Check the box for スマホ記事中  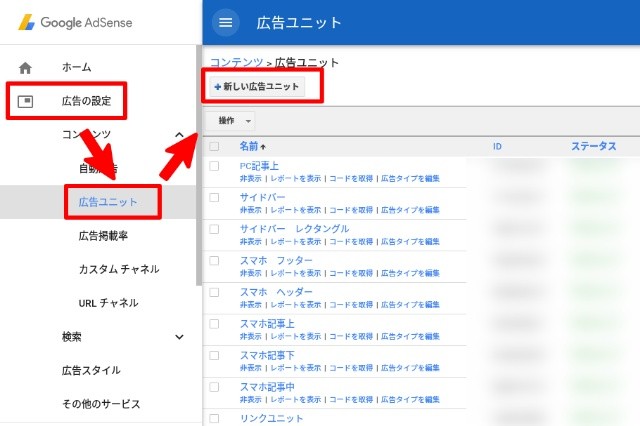(214, 387)
